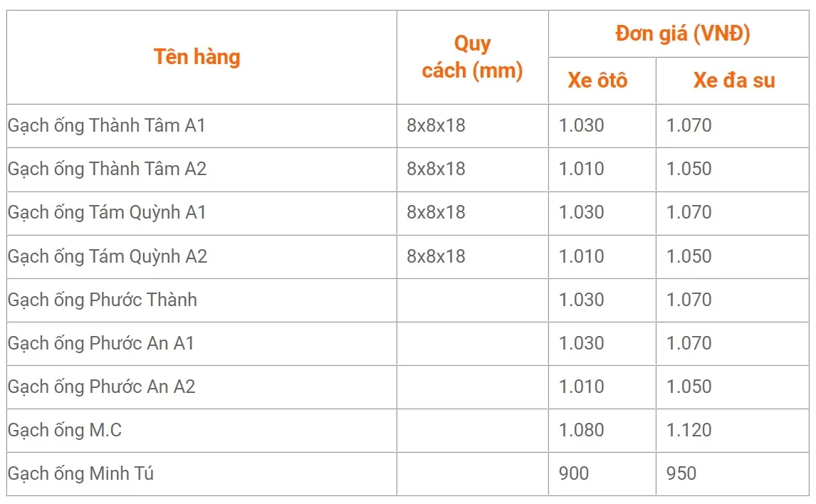Select the "Gạch ống Tám Quỳnh A2" cell
The image size is (816, 504).
108,256
